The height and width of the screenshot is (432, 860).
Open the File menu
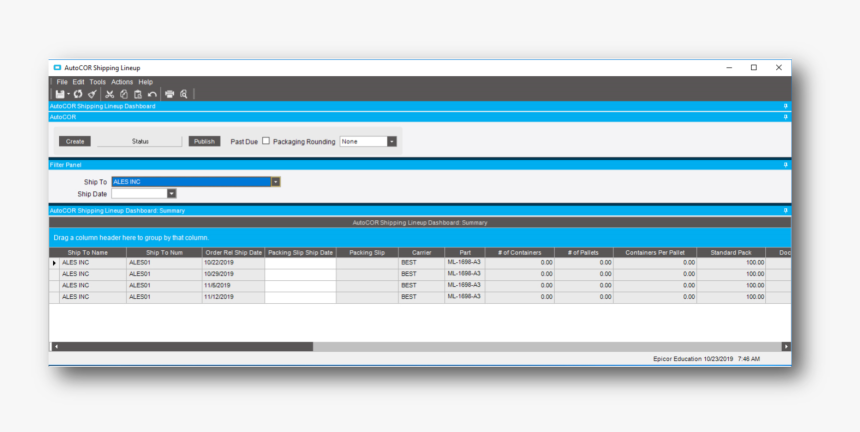point(62,82)
